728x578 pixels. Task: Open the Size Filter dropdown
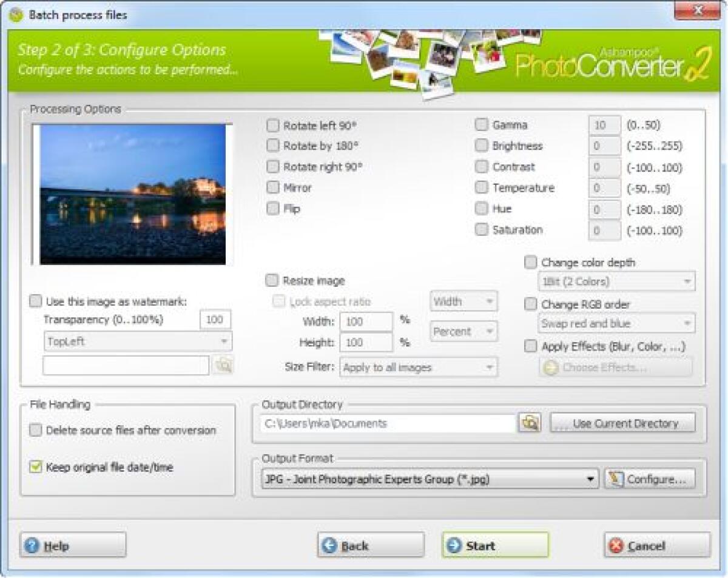point(489,367)
